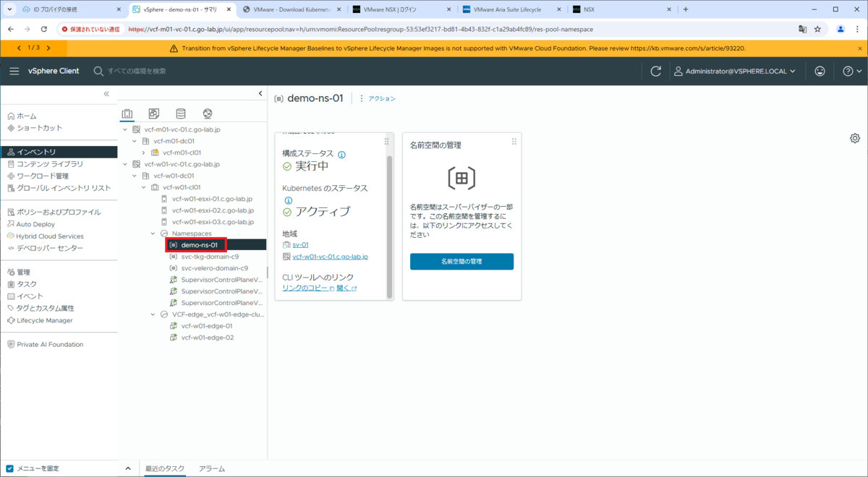This screenshot has height=477, width=868.
Task: Select the Networking inventory view icon
Action: tap(208, 113)
